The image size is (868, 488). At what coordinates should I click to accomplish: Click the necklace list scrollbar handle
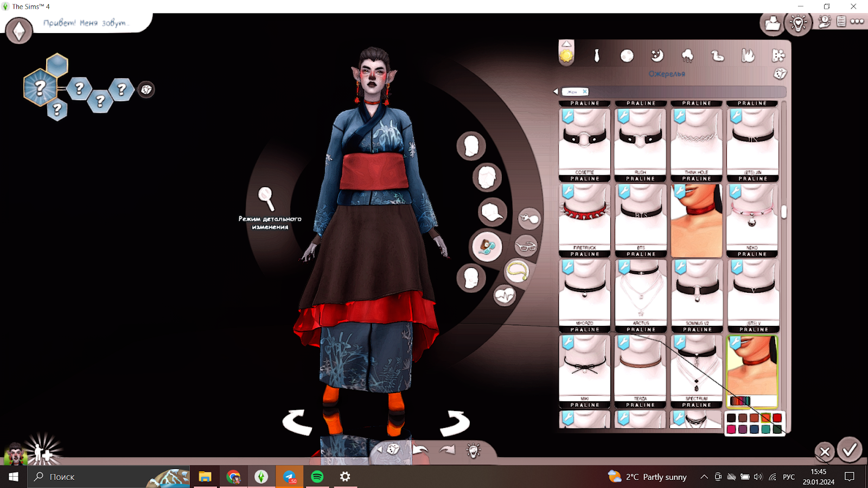pyautogui.click(x=784, y=211)
